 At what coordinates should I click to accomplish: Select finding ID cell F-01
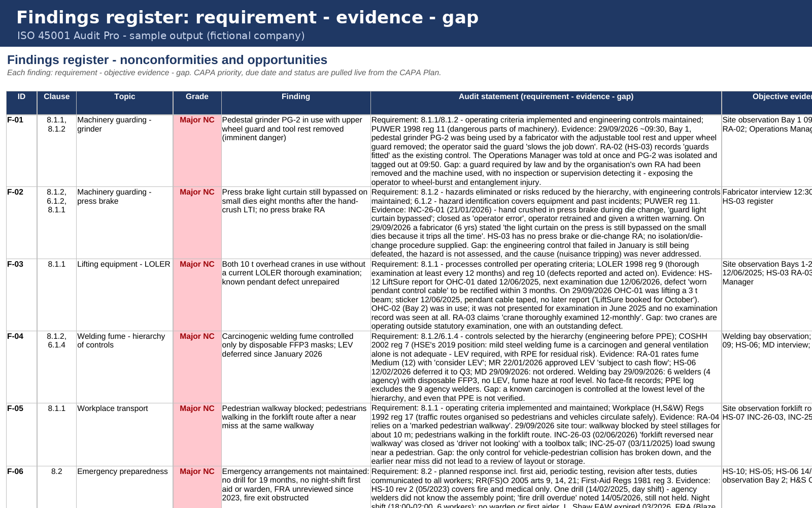click(x=22, y=151)
